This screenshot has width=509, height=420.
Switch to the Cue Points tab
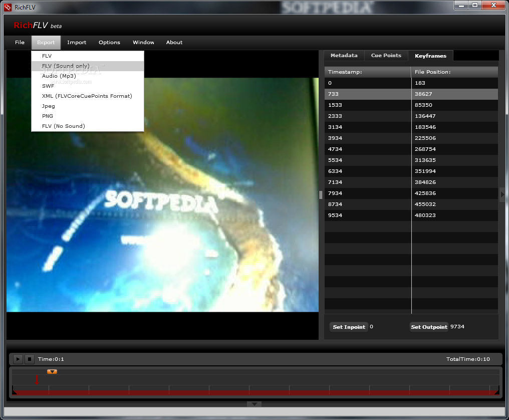click(x=386, y=56)
